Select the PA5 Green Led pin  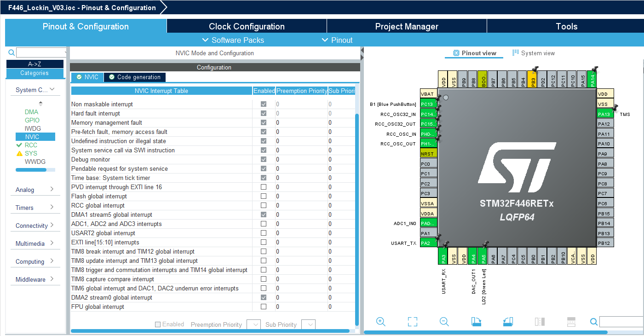coord(483,256)
